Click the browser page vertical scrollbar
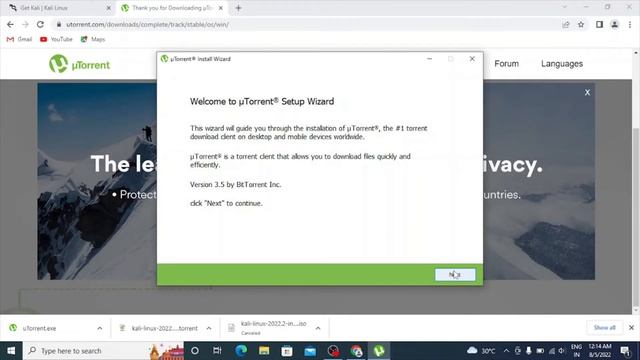Viewport: 640px width, 360px height. [x=636, y=218]
